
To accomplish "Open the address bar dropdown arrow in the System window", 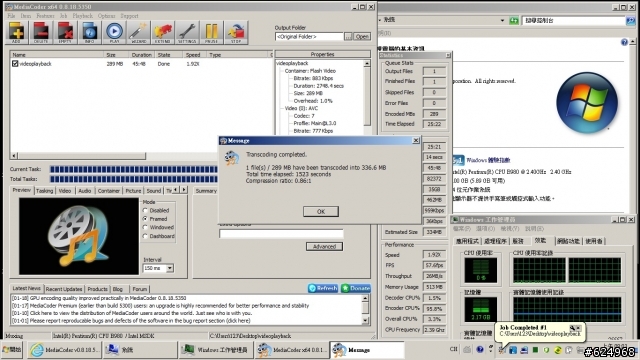I will 502,20.
